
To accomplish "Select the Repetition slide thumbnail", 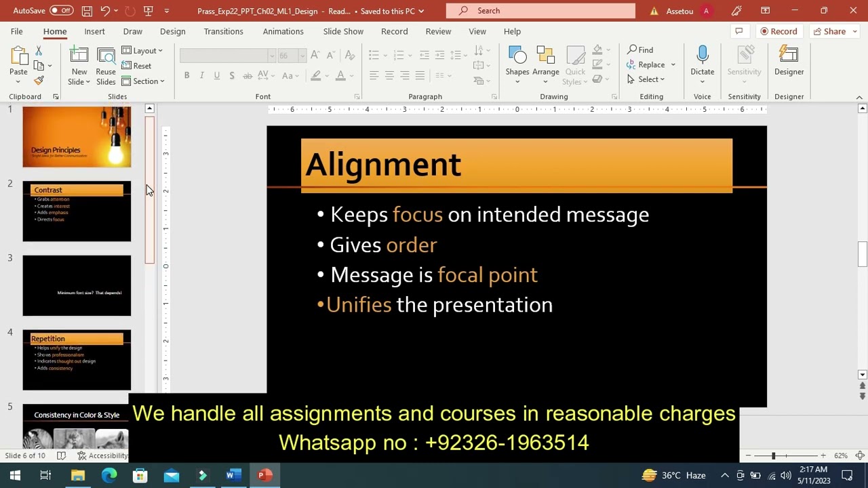I will point(77,360).
